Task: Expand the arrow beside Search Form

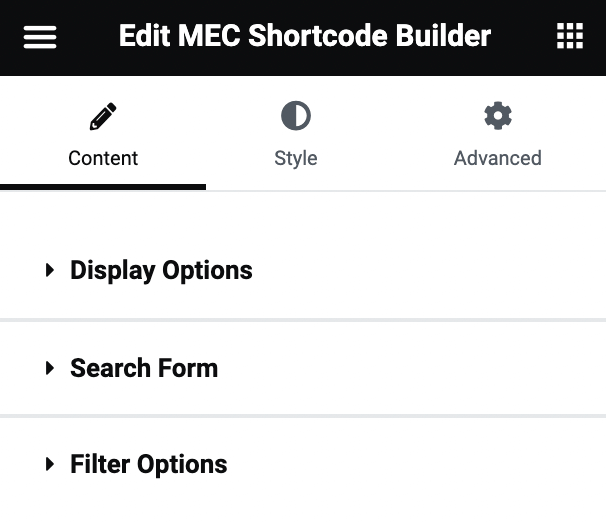Action: (x=50, y=368)
